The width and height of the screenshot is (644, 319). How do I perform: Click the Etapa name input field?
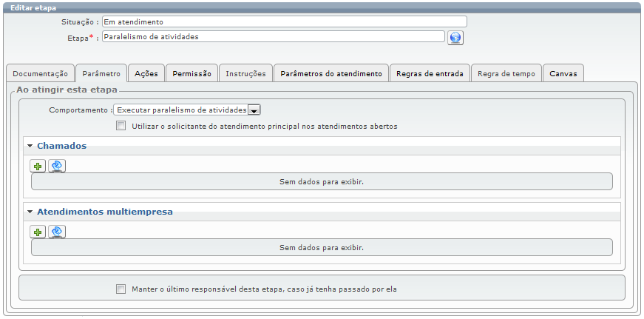point(273,36)
